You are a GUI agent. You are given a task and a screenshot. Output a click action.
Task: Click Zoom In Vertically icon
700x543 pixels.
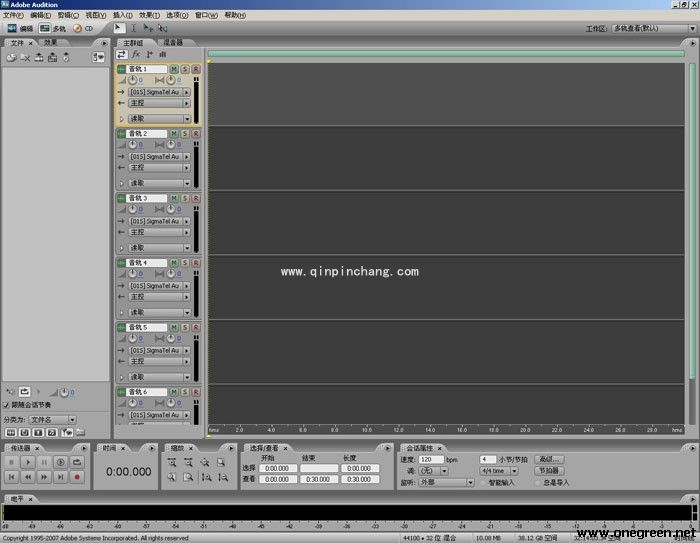(x=206, y=477)
